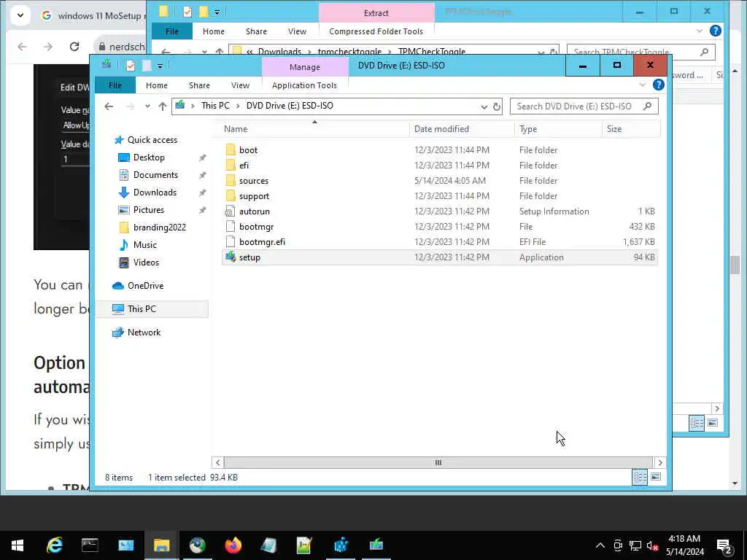Go back in DVD Drive explorer
This screenshot has height=560, width=747.
click(x=109, y=106)
